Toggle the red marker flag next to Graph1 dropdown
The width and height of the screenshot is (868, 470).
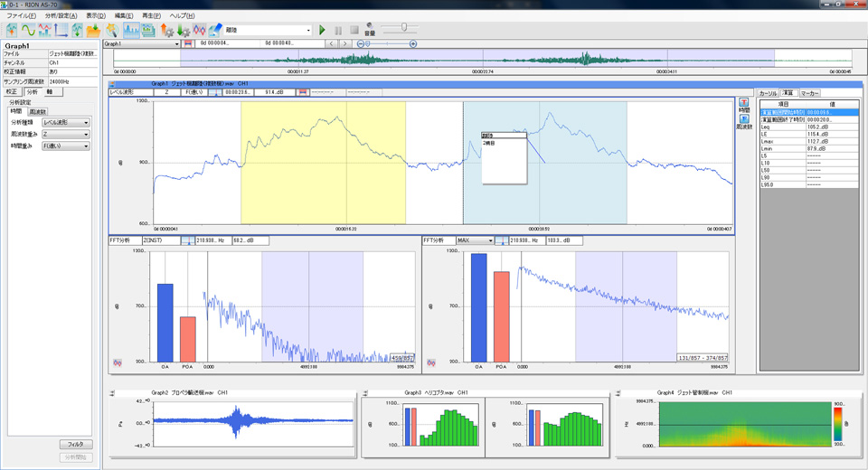click(188, 43)
